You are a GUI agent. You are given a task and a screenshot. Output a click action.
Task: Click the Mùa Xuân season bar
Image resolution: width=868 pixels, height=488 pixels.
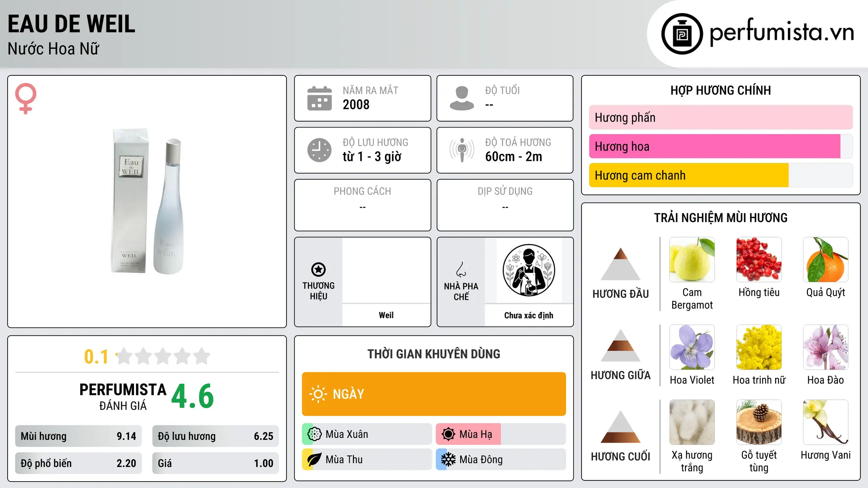point(367,434)
